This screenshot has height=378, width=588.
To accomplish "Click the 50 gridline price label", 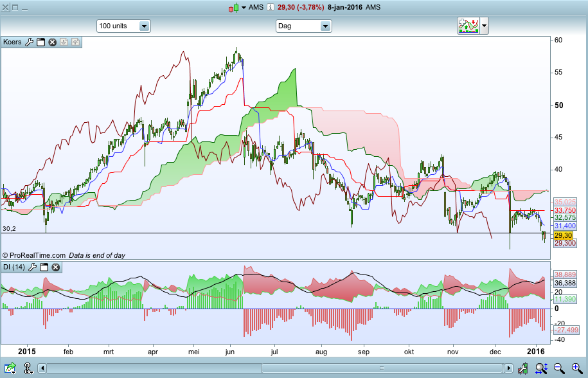I will tap(559, 105).
